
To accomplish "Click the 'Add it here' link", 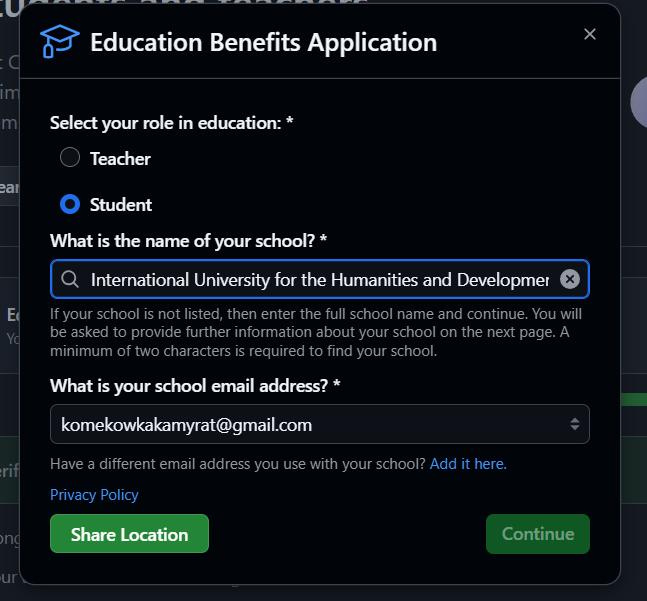I will (x=468, y=464).
